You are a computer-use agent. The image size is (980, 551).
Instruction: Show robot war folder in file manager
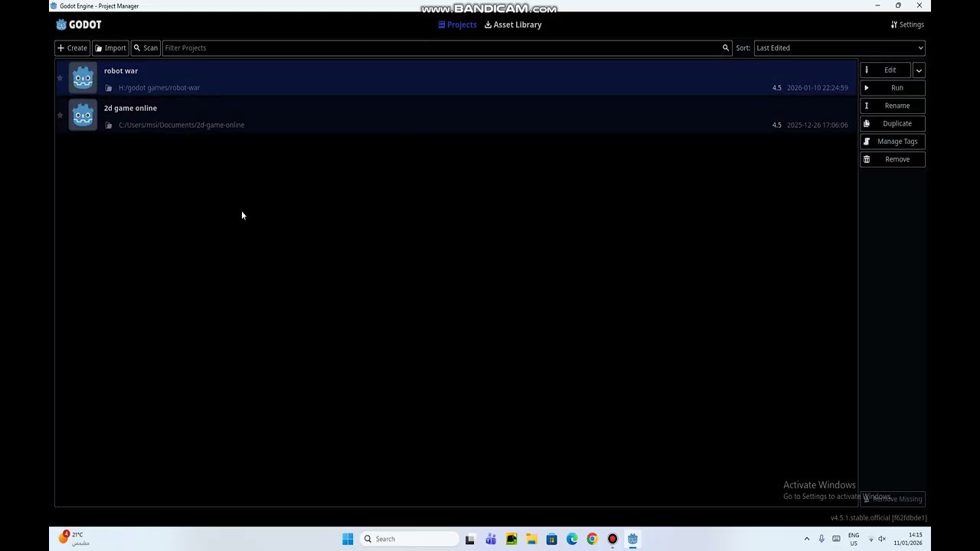[109, 88]
